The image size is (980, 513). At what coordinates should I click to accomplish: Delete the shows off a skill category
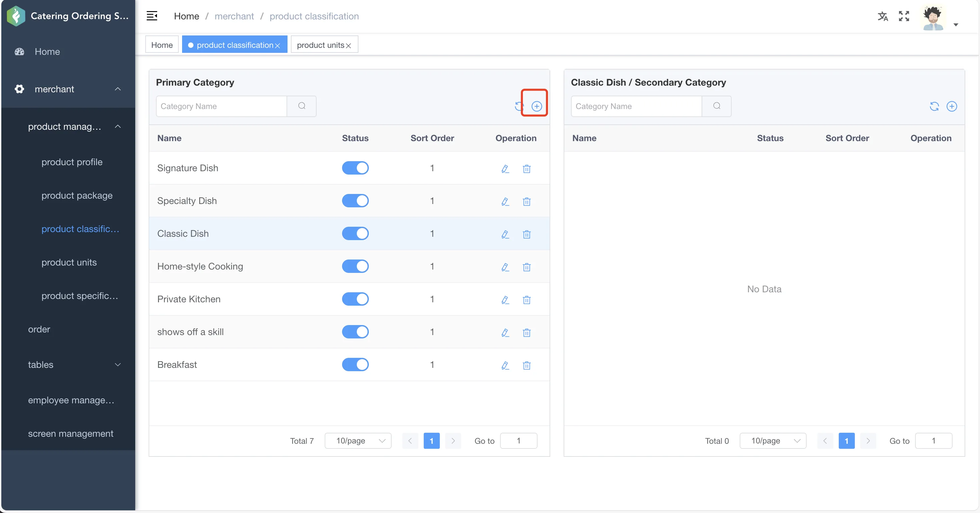526,332
